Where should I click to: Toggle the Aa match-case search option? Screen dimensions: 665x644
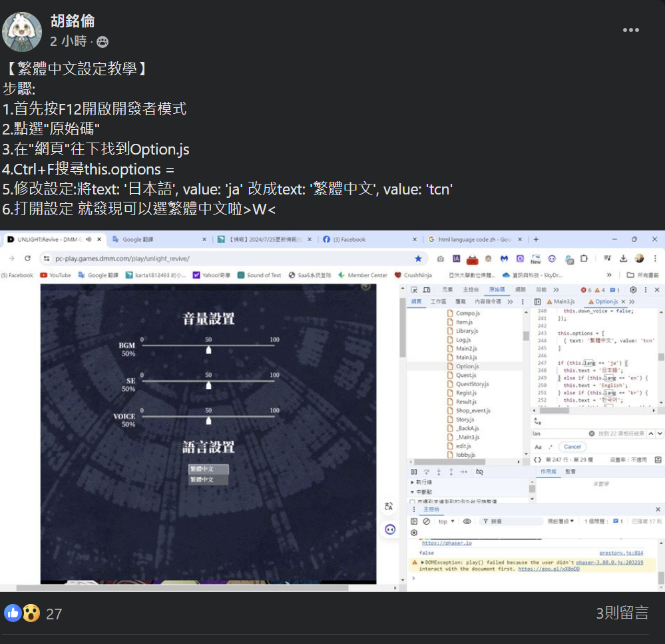pos(539,447)
